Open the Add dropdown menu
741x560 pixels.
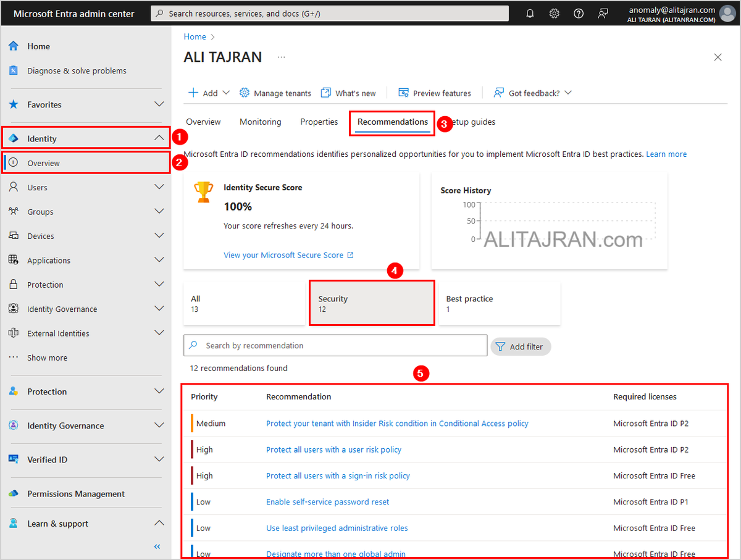click(209, 92)
